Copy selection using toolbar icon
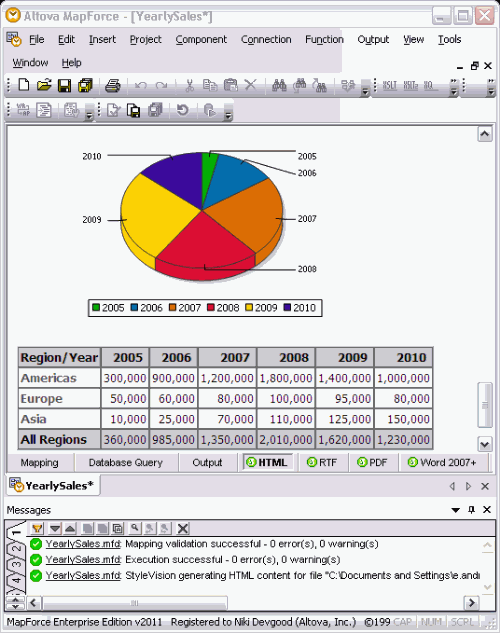The height and width of the screenshot is (633, 500). pos(210,85)
